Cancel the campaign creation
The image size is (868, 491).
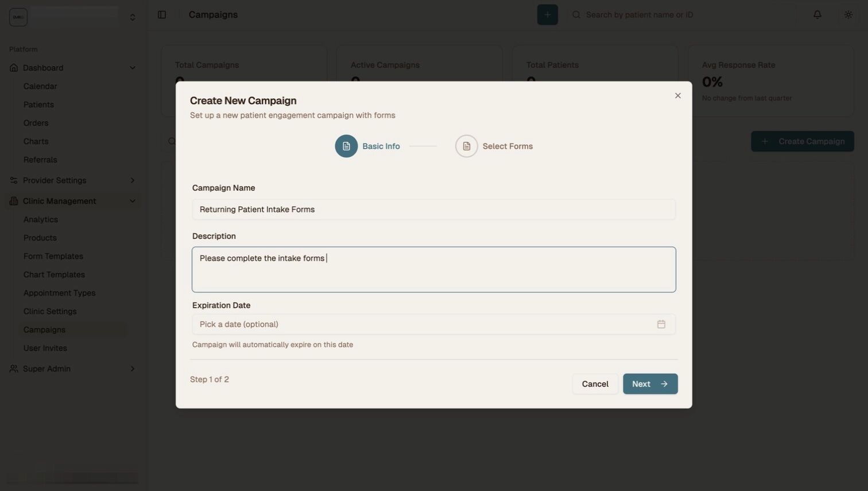click(595, 384)
